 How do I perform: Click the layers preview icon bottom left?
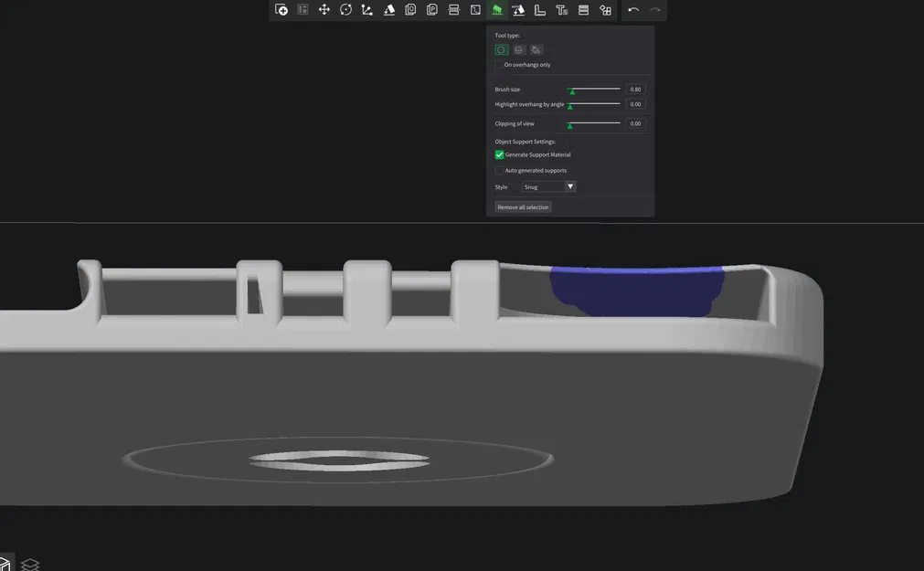click(28, 565)
